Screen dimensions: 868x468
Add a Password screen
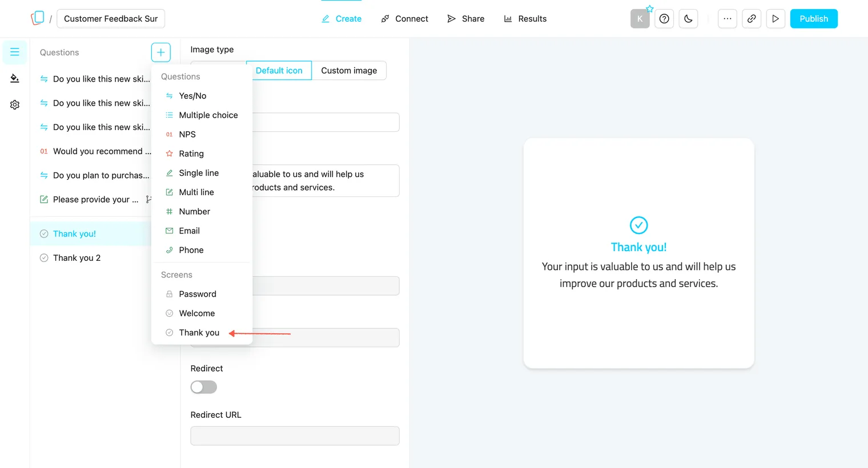pos(202,294)
